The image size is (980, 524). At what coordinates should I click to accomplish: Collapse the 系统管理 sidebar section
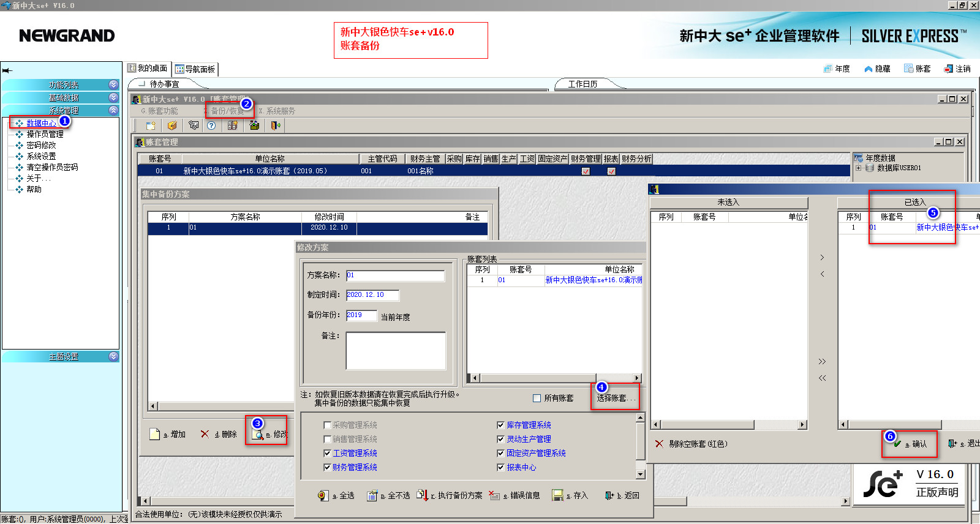click(x=113, y=110)
